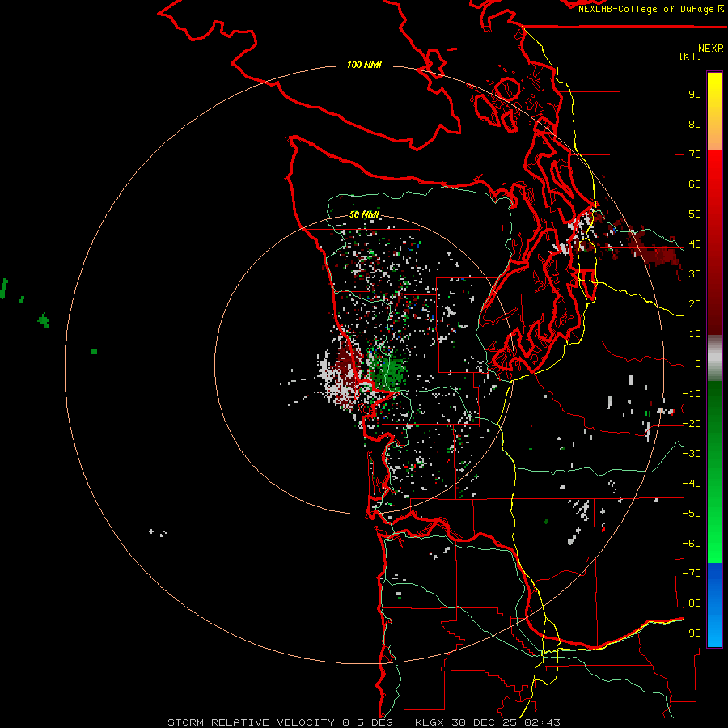Click the NEXLAB-College of DuPage header text
Viewport: 728px width, 728px height.
coord(651,9)
